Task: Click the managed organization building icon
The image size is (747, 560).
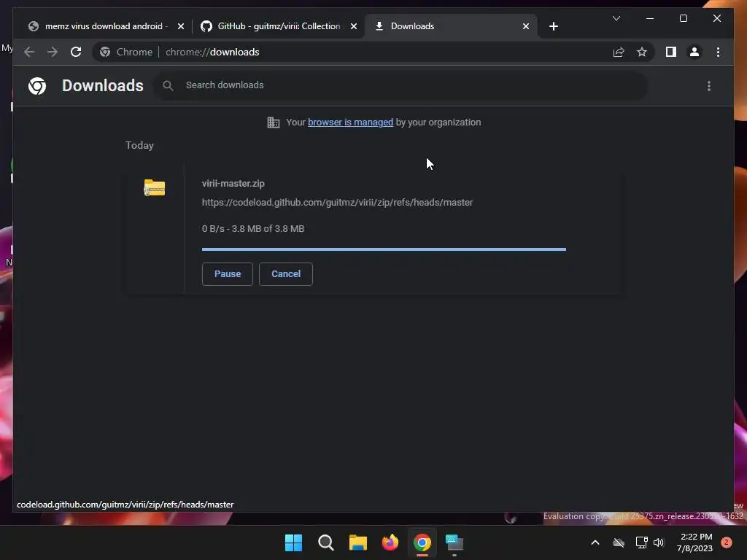Action: (274, 122)
